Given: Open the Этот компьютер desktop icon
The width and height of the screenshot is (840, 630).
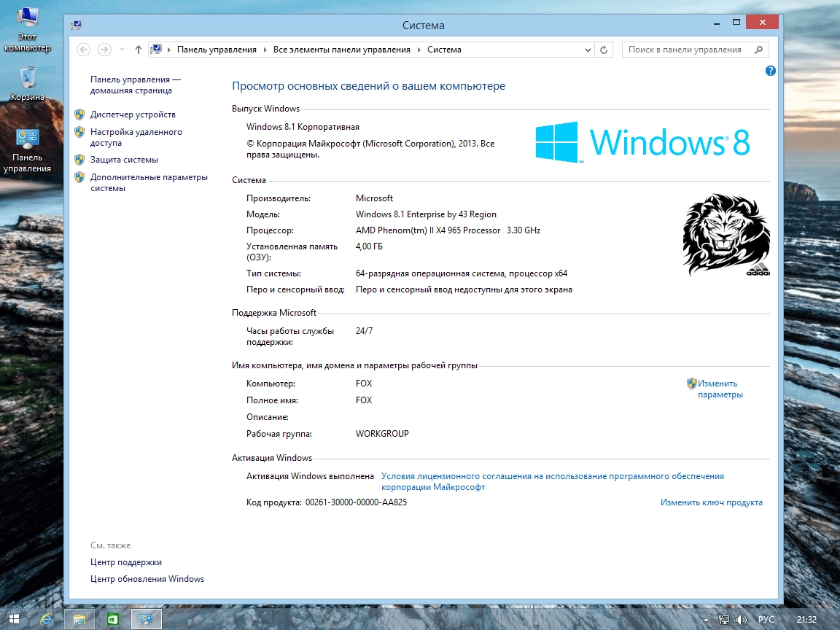Looking at the screenshot, I should 27,29.
